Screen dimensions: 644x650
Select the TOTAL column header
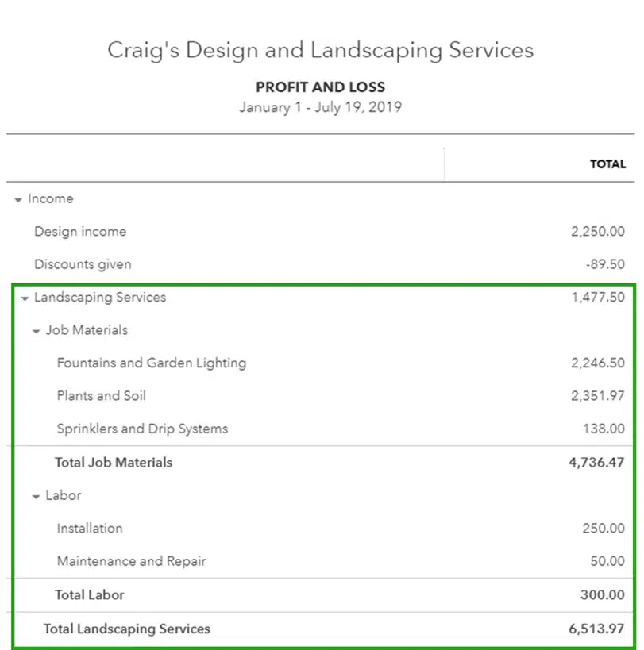click(608, 164)
